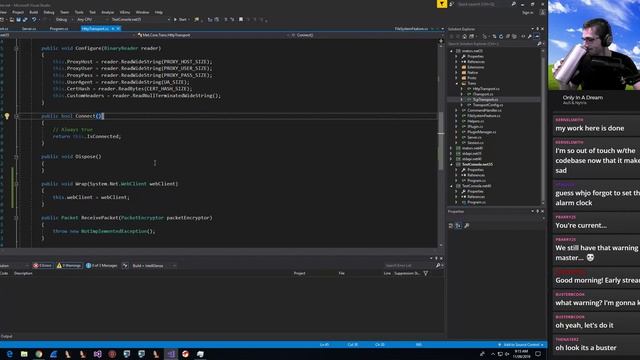Screen dimensions: 640x360
Task: Open the Debug menu
Action: click(49, 12)
